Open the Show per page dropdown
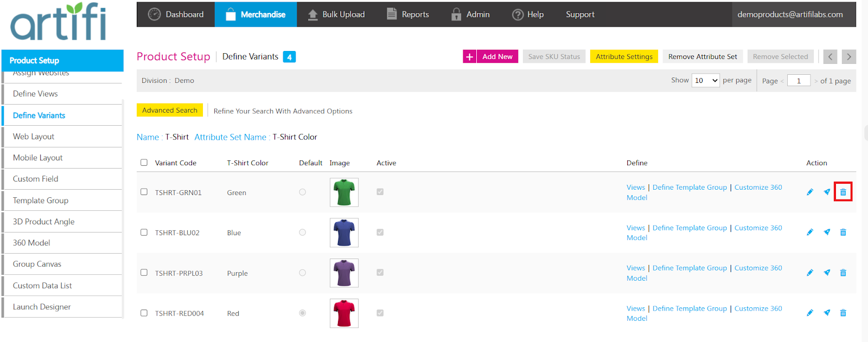 (706, 80)
